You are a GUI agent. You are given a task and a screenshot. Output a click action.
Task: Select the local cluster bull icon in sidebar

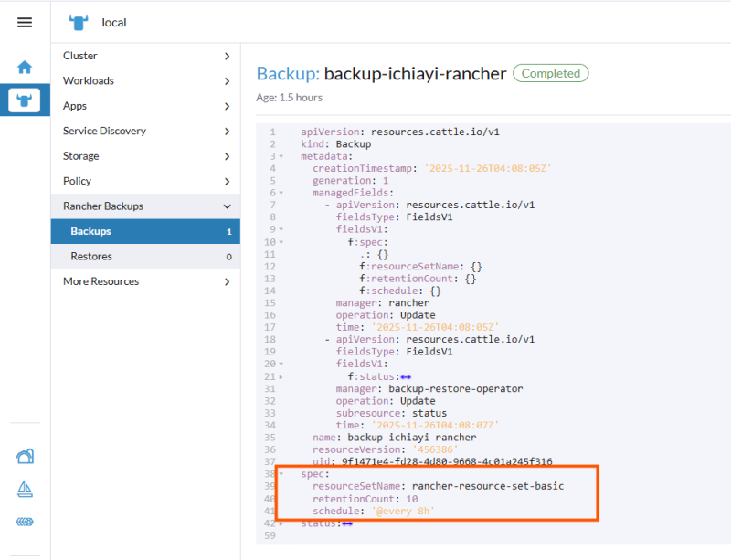[x=25, y=100]
